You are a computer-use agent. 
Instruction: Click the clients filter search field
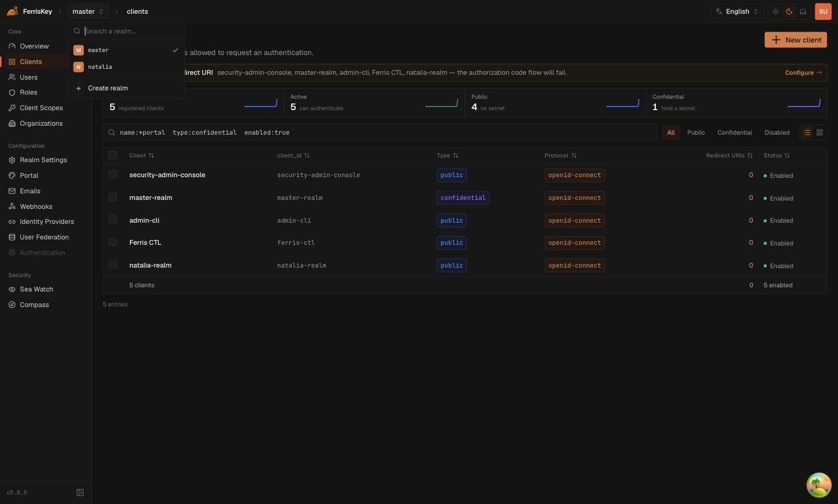tap(380, 132)
